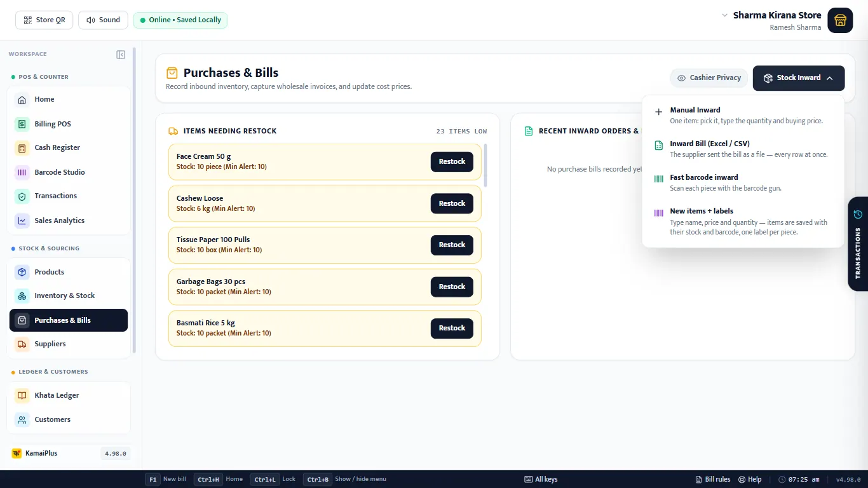Open Help in the status bar
The width and height of the screenshot is (868, 488).
[x=750, y=479]
